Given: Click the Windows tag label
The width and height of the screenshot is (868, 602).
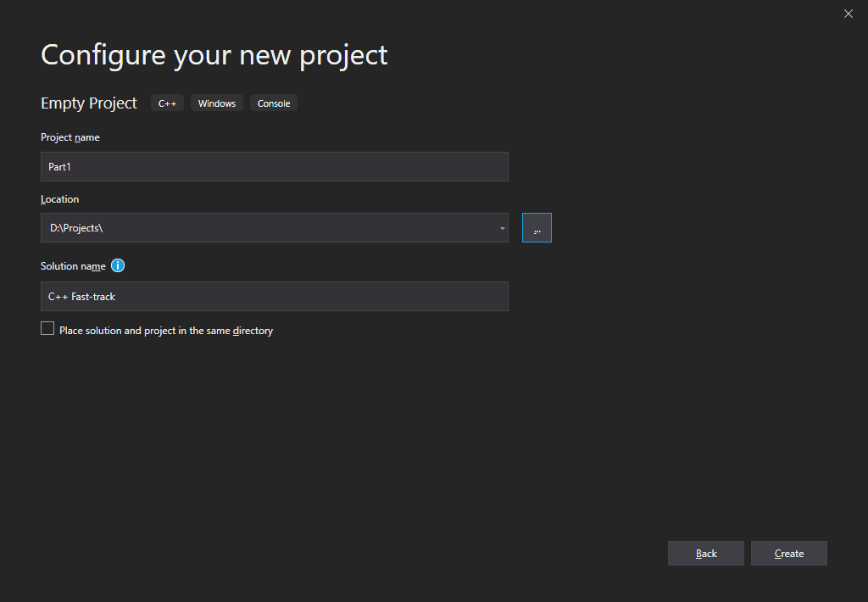Looking at the screenshot, I should 217,103.
